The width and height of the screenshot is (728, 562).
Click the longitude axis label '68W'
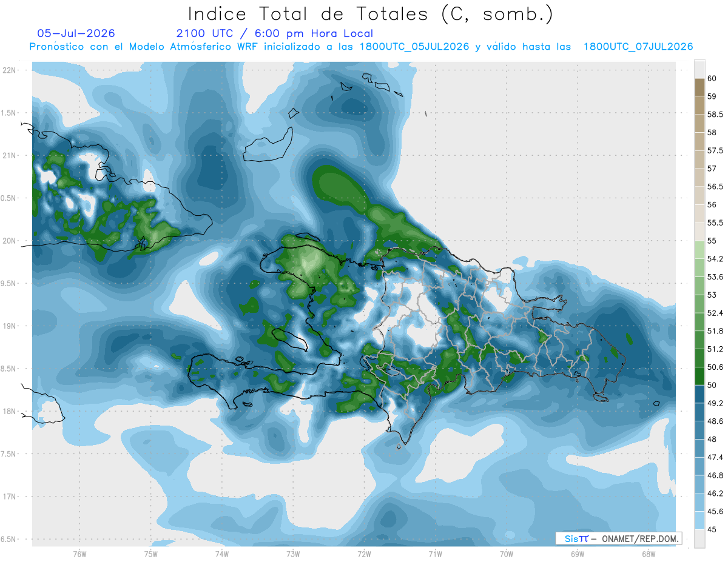click(649, 554)
